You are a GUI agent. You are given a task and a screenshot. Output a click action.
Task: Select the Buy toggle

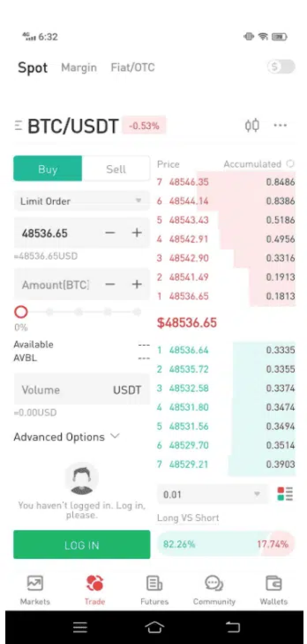[x=48, y=169]
